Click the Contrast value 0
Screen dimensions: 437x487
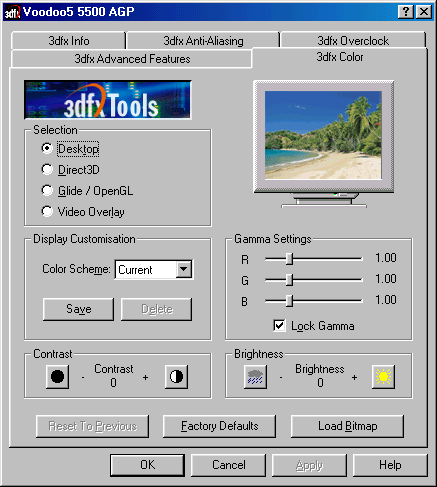click(x=114, y=383)
